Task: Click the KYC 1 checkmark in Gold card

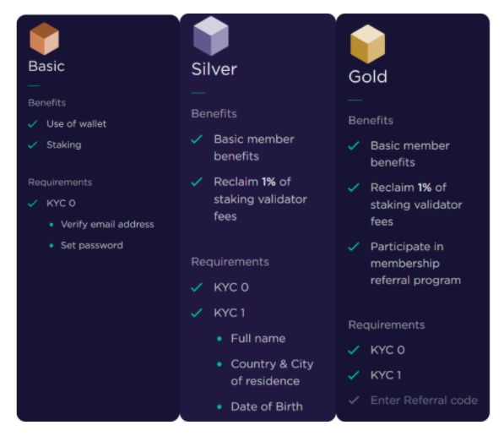Action: pos(354,375)
